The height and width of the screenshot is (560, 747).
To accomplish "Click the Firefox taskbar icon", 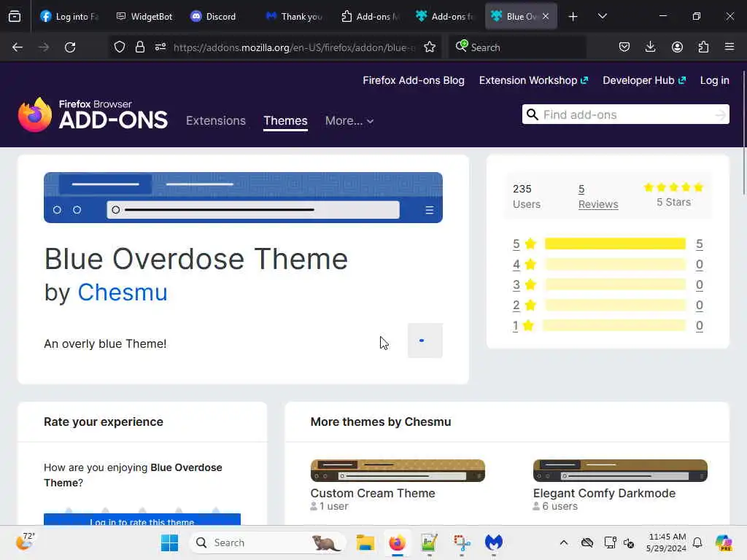I will pyautogui.click(x=397, y=542).
